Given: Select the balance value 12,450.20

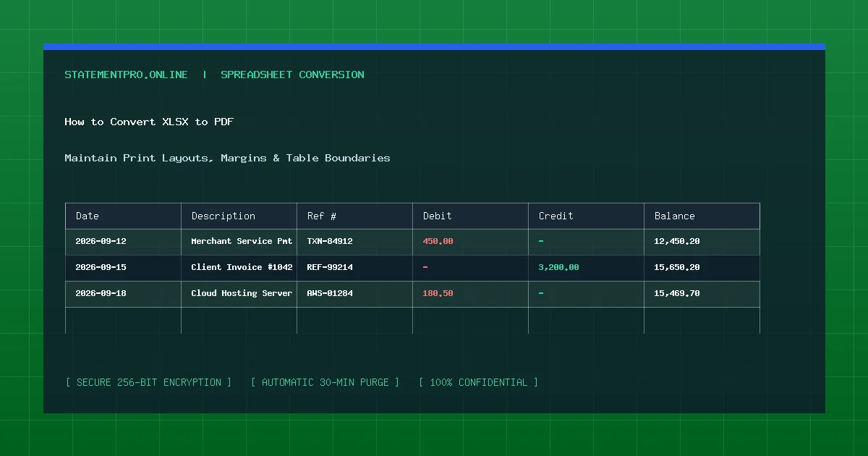Looking at the screenshot, I should (x=677, y=241).
